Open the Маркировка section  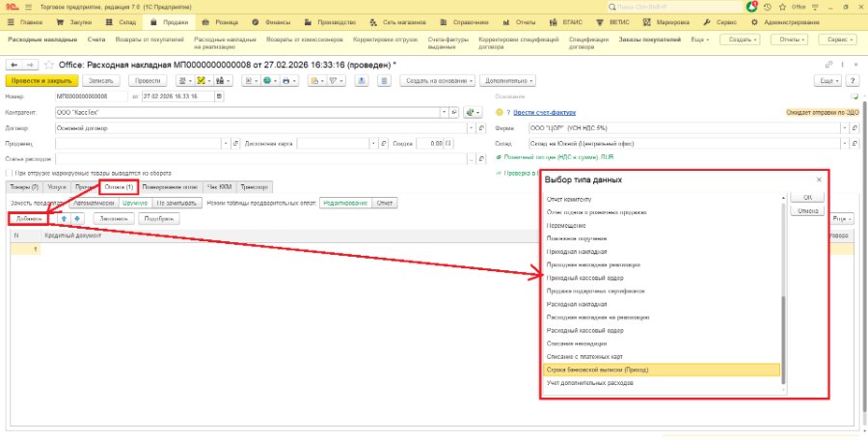coord(665,23)
